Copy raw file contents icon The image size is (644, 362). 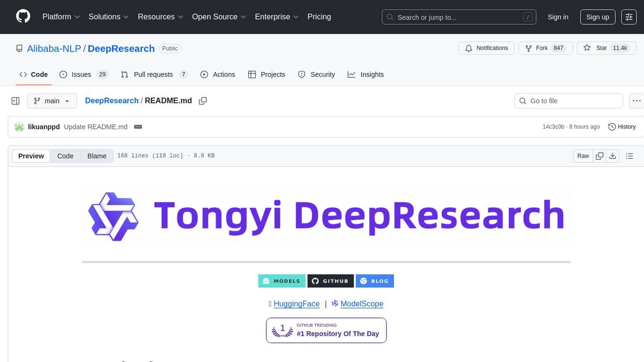click(x=599, y=156)
